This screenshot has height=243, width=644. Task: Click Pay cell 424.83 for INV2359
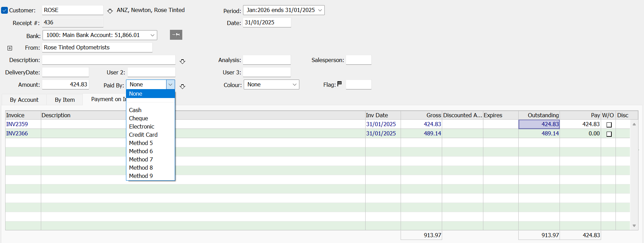580,124
